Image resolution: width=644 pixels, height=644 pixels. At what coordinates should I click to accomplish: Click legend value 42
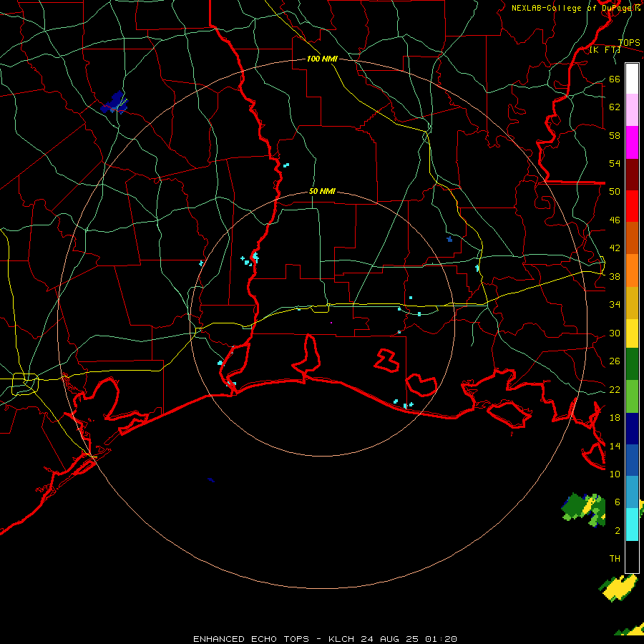[x=615, y=248]
